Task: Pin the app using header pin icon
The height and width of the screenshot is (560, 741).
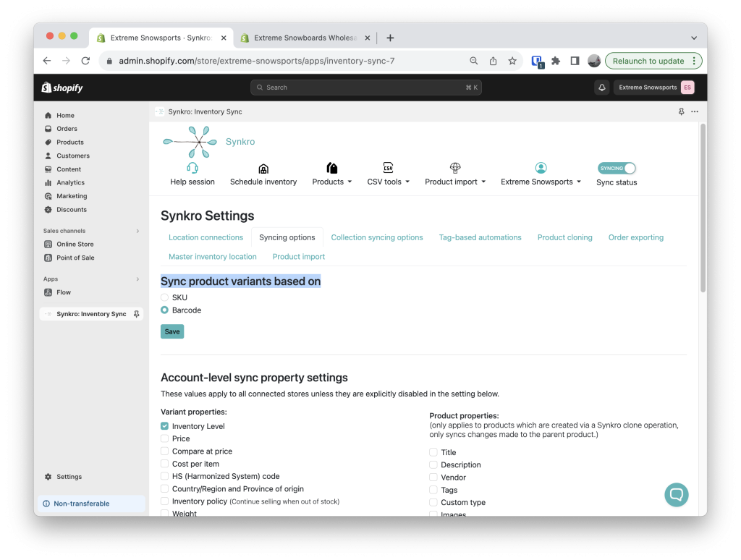Action: tap(681, 111)
